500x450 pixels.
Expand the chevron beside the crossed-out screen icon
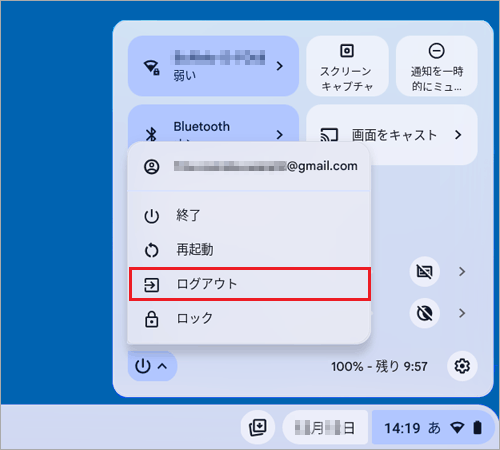point(462,272)
